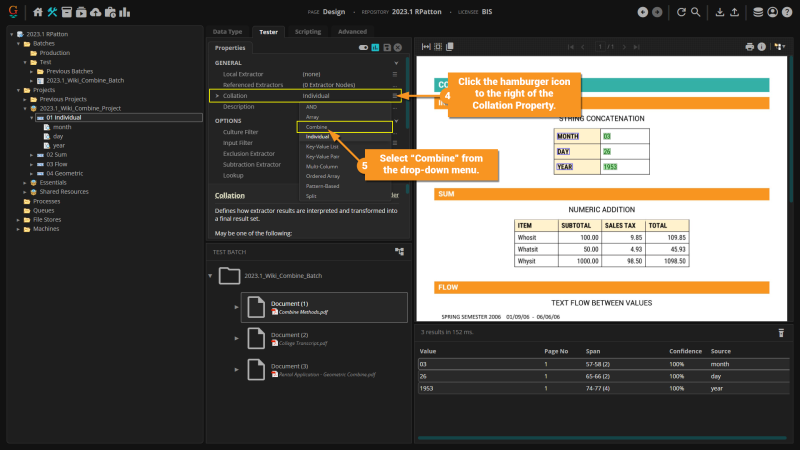
Task: Click the page number field in viewer
Action: [x=602, y=47]
